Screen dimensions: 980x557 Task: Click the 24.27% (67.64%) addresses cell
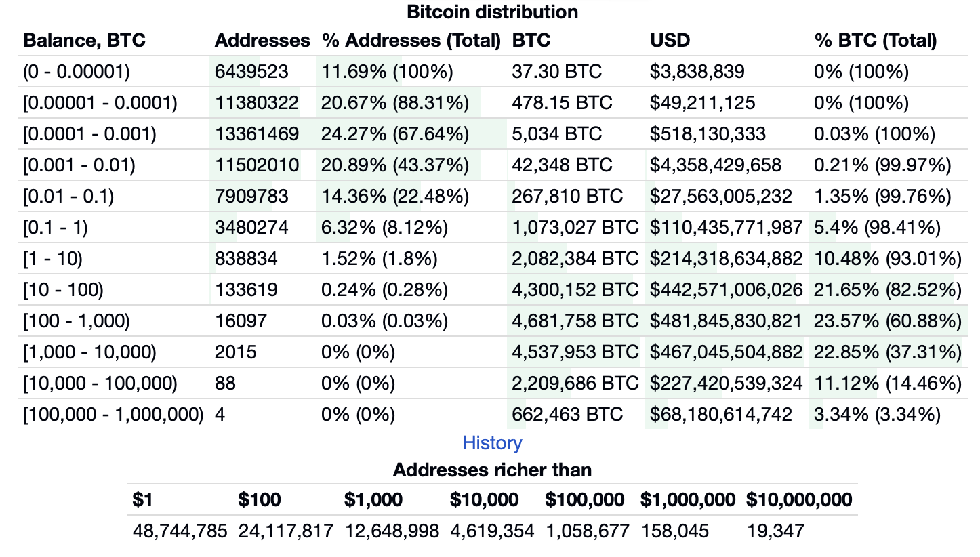click(x=394, y=134)
